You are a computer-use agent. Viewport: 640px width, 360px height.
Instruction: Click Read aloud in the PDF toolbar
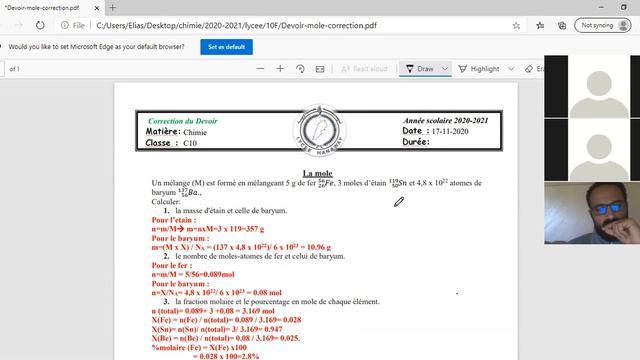coord(364,69)
